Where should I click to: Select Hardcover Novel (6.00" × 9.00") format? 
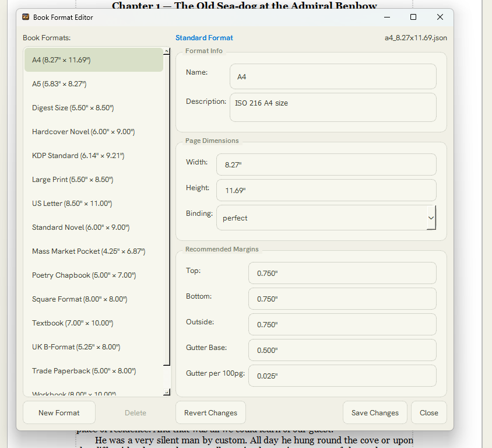coord(94,132)
